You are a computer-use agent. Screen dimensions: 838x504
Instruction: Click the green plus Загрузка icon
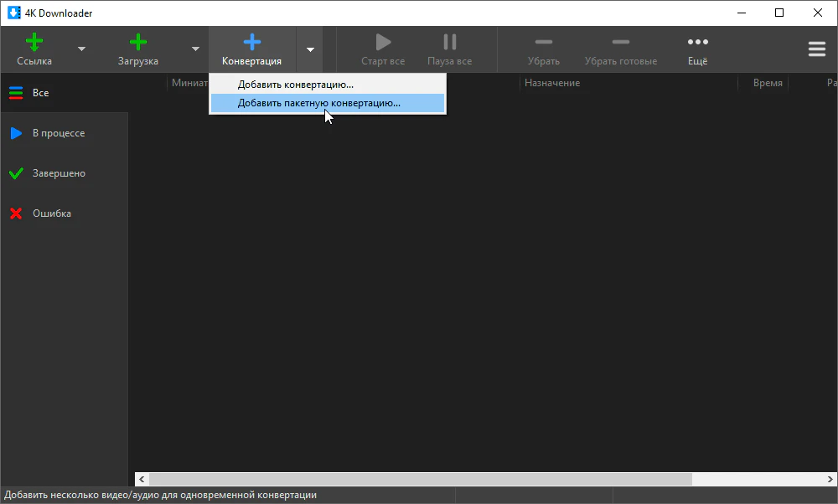pos(137,43)
